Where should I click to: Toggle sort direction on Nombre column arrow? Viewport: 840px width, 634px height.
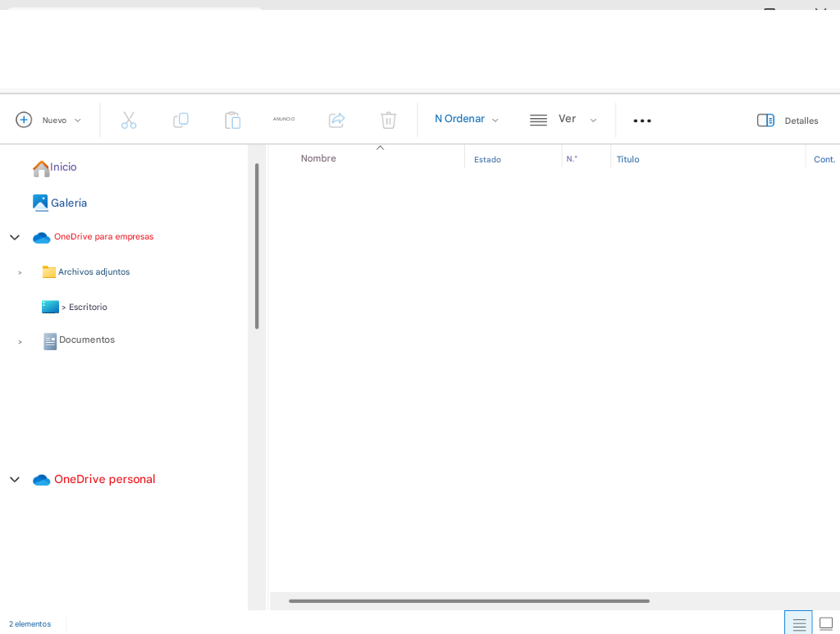coord(380,148)
